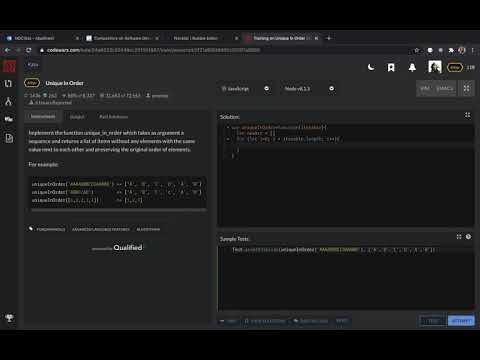Click inside the Sample Tests editor

tap(346, 278)
